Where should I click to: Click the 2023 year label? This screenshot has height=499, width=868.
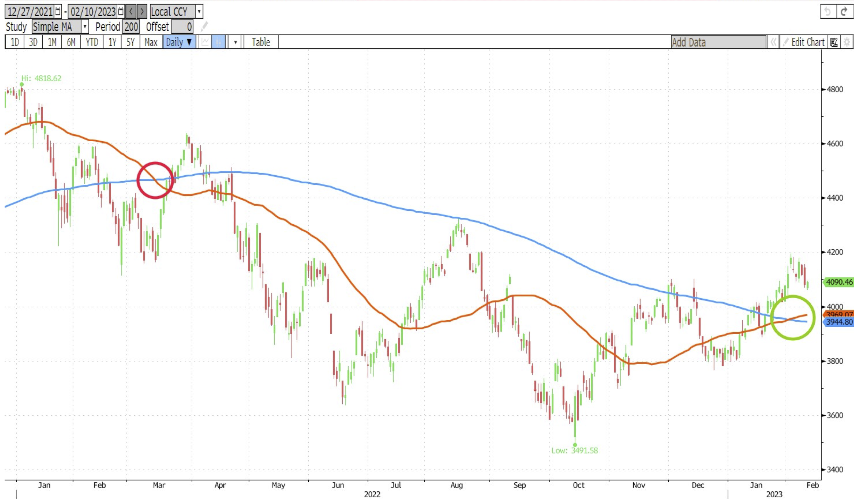pos(774,494)
